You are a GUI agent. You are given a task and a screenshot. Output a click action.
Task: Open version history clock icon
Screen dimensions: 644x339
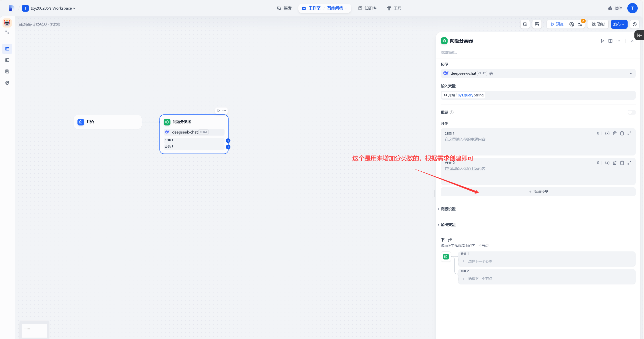click(635, 24)
